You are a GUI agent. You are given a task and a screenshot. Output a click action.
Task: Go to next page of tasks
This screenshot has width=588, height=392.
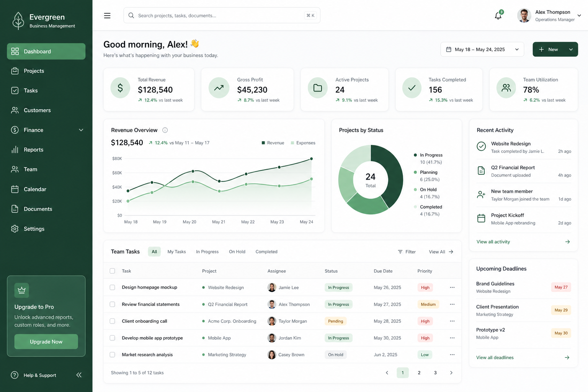(451, 373)
